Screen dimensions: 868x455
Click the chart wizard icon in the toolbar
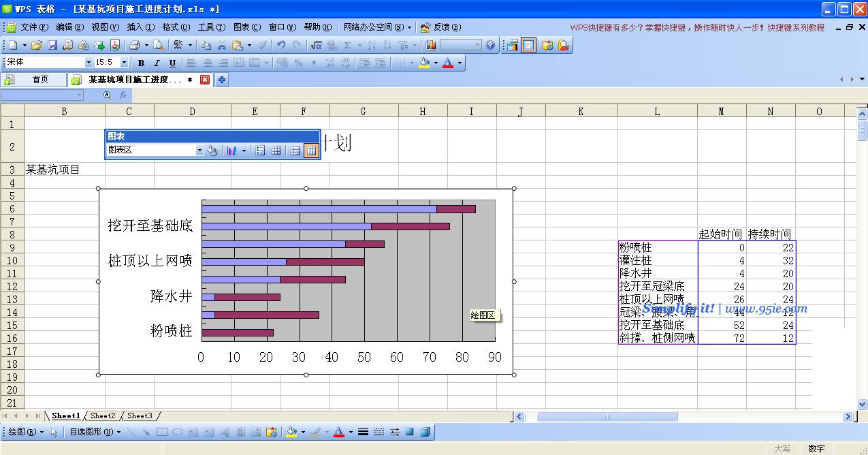tap(431, 45)
